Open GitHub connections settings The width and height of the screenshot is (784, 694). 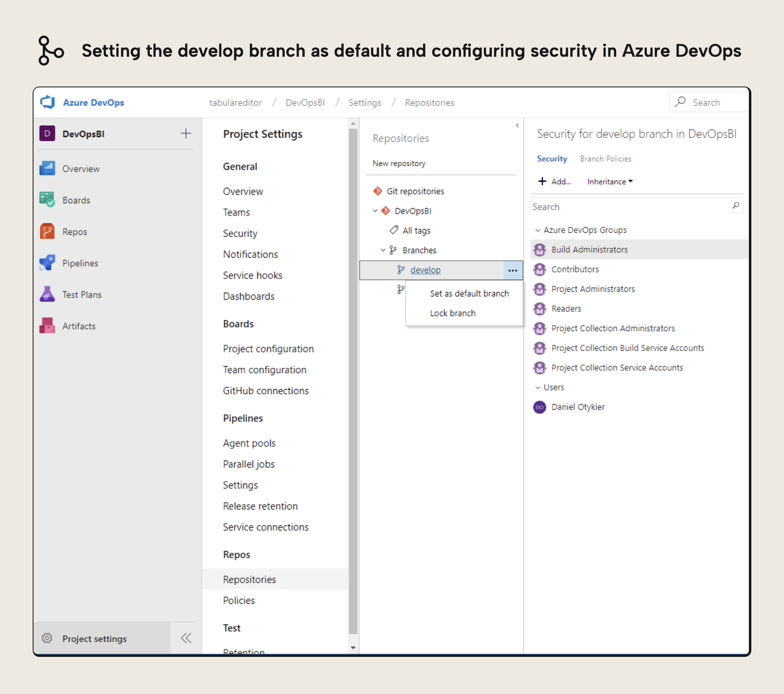[x=265, y=391]
